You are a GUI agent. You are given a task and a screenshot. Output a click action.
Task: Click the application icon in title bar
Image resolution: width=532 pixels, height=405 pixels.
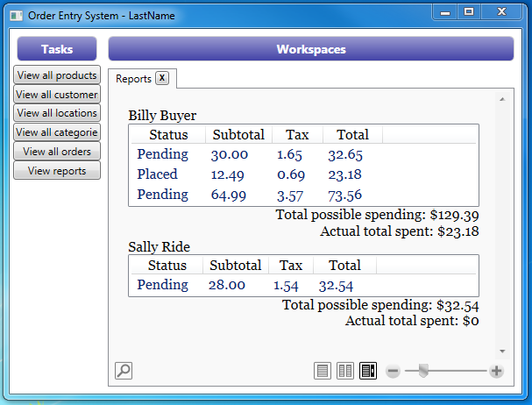pos(16,16)
